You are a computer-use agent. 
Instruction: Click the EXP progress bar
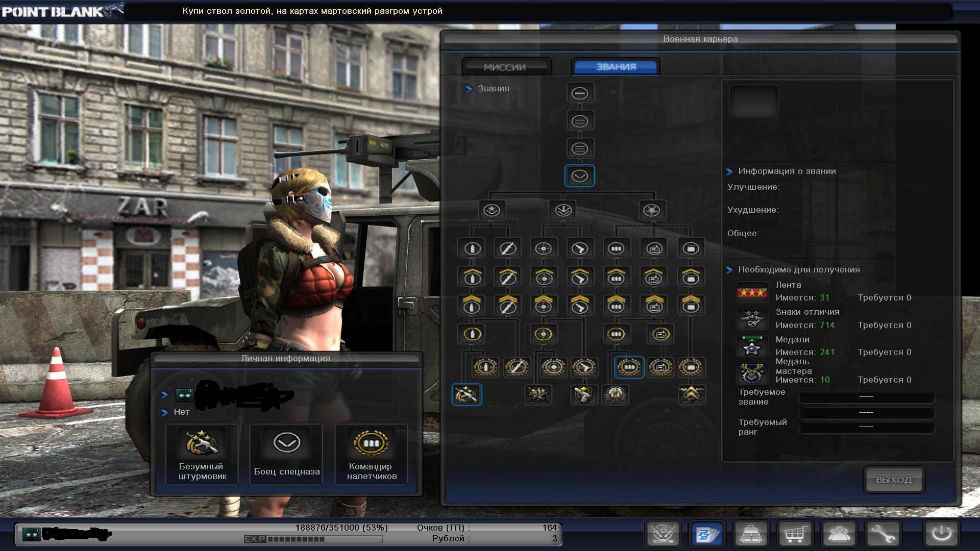pyautogui.click(x=324, y=539)
